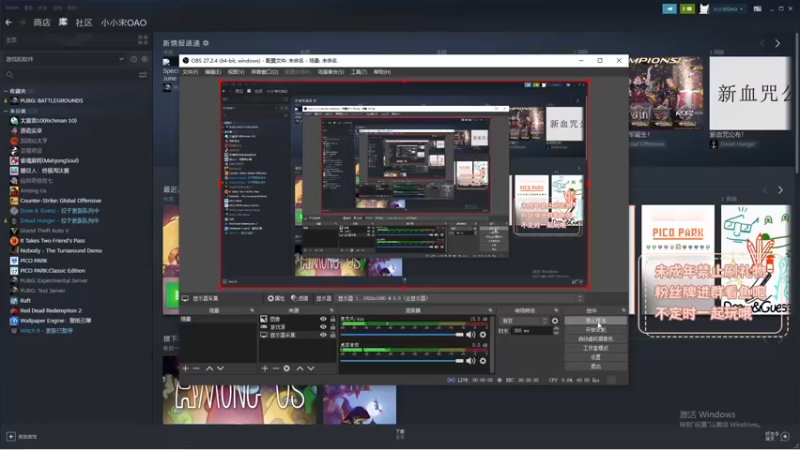Open advanced filter options beside library search
This screenshot has width=800, height=450.
pyautogui.click(x=143, y=75)
